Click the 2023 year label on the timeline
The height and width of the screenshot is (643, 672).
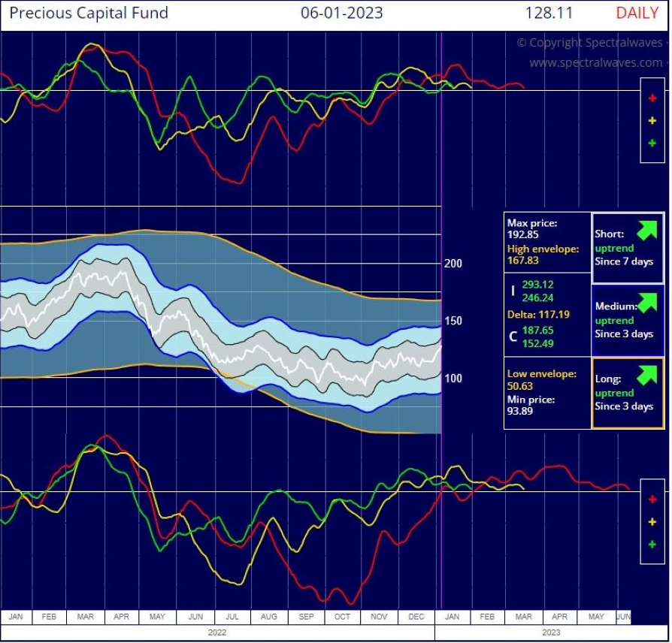[x=551, y=633]
